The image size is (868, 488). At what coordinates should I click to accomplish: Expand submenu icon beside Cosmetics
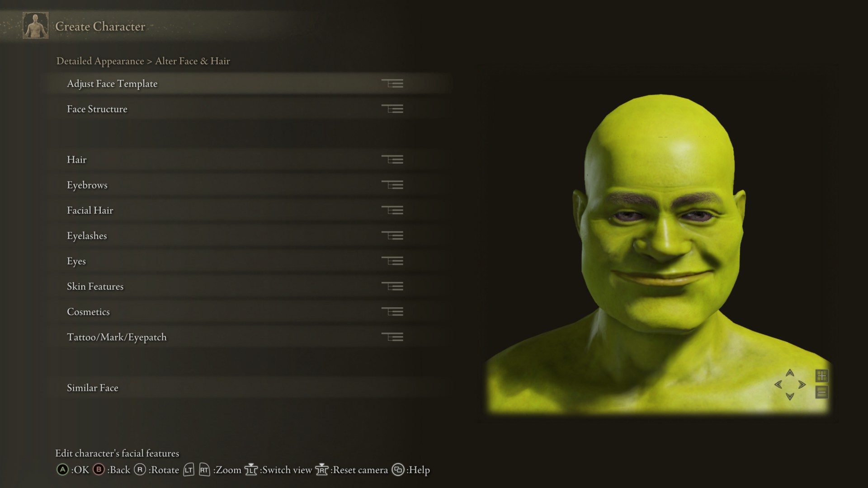tap(392, 312)
